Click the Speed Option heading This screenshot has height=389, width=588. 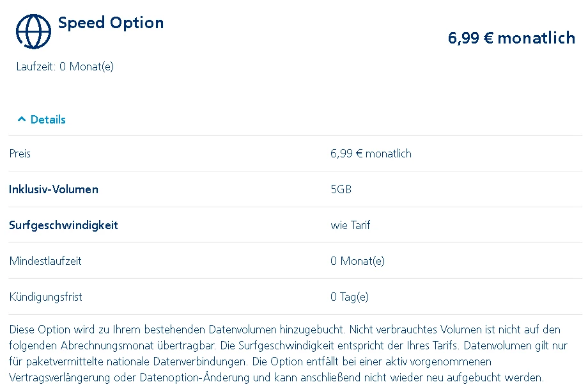[x=111, y=23]
